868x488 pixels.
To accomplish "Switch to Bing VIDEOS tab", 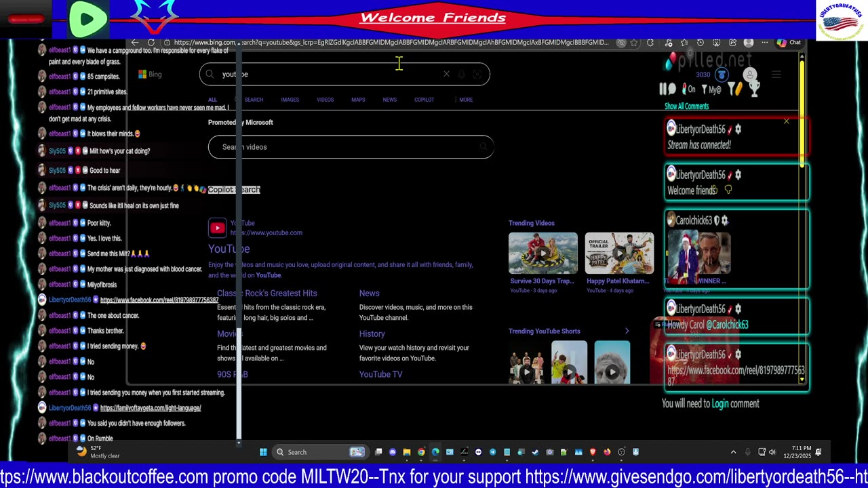I will (325, 100).
